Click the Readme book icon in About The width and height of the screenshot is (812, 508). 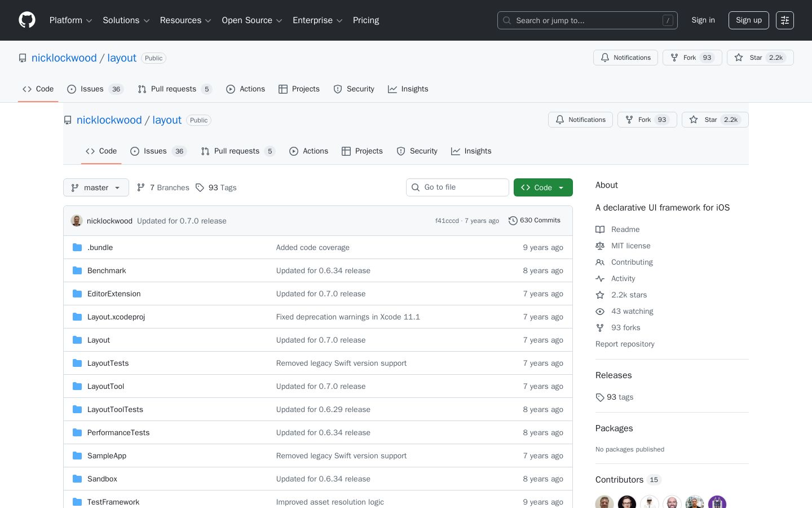(x=600, y=230)
